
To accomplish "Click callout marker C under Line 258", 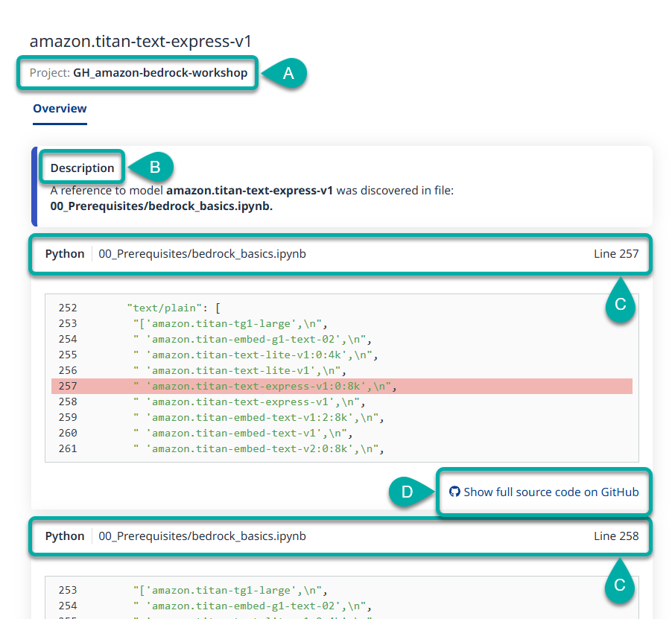I will pyautogui.click(x=620, y=585).
